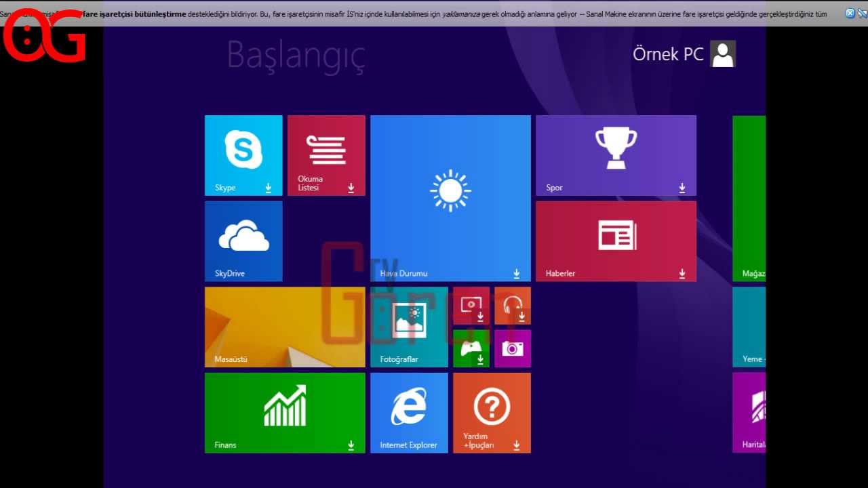The image size is (868, 488).
Task: Click the 'fare işaretçisi bütünleştirme' notification text
Action: [x=134, y=14]
